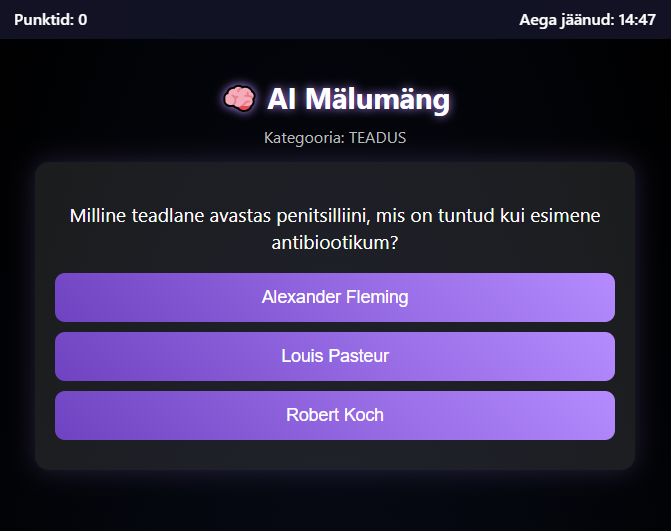Screen dimensions: 671x531
Task: Click the "Punktid" score label
Action: pyautogui.click(x=44, y=19)
